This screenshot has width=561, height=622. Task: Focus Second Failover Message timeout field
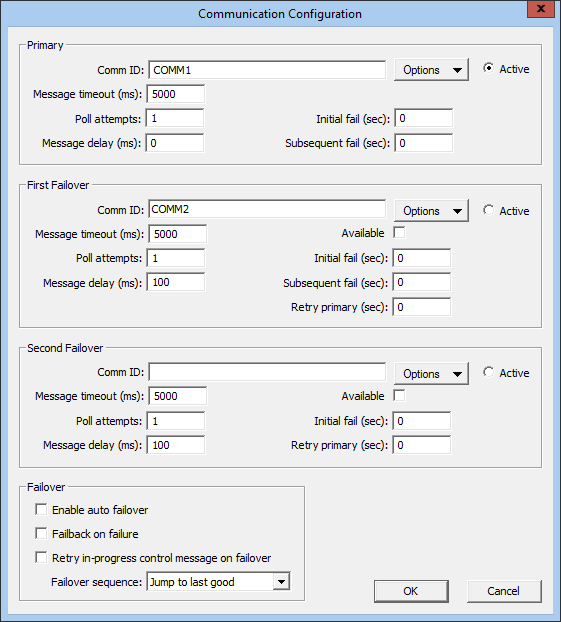(x=177, y=396)
